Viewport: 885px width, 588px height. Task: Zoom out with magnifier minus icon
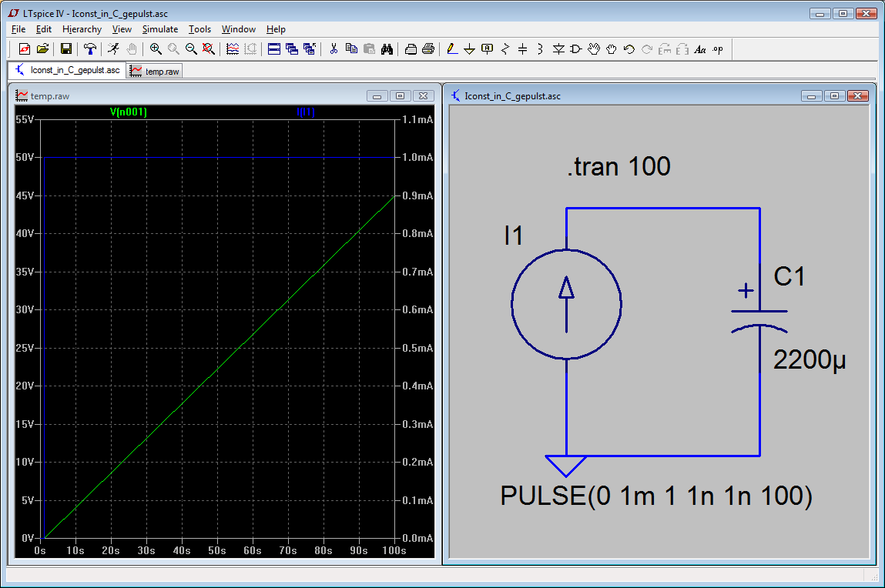click(191, 49)
